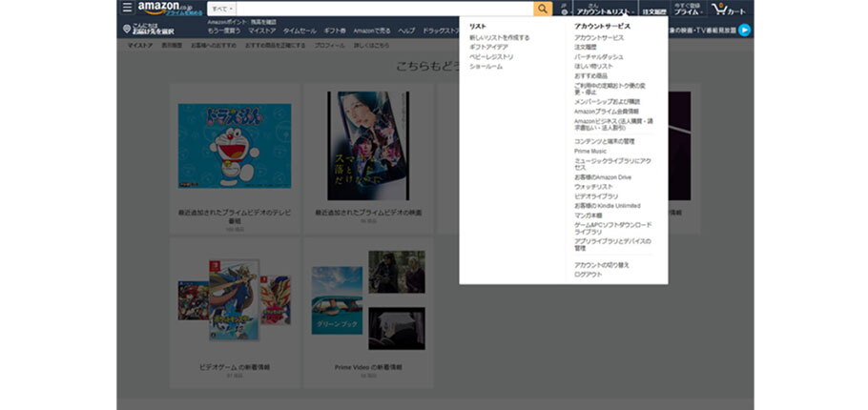
Task: Open the cart icon
Action: pos(729,9)
